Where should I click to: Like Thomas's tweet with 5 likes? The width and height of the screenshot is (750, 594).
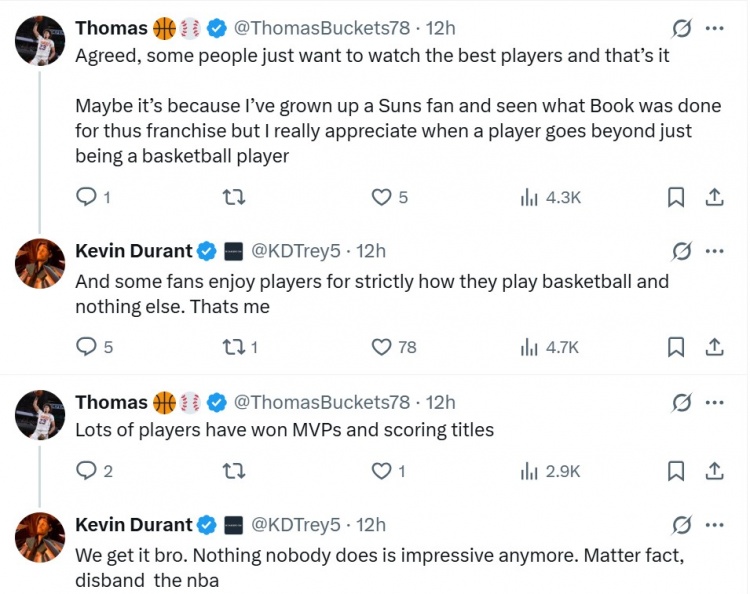pyautogui.click(x=382, y=198)
